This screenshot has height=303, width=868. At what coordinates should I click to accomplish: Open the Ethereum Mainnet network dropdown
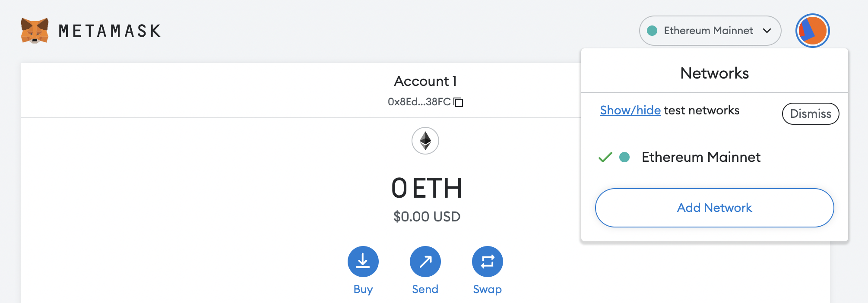tap(710, 31)
